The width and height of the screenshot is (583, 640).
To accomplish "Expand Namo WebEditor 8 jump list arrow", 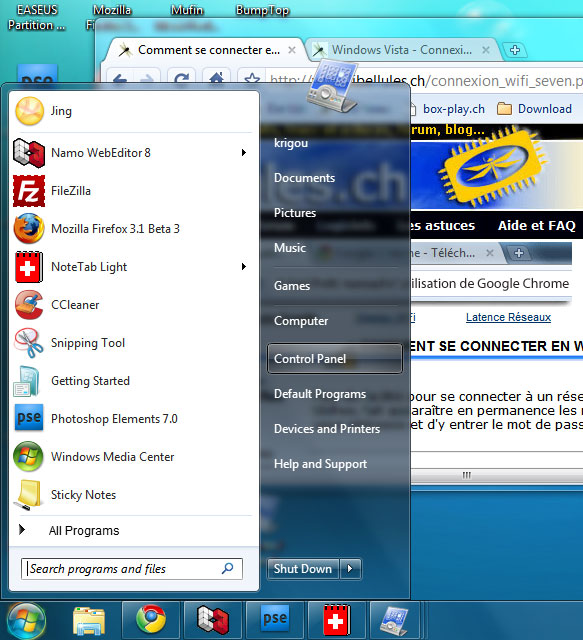I will (244, 153).
